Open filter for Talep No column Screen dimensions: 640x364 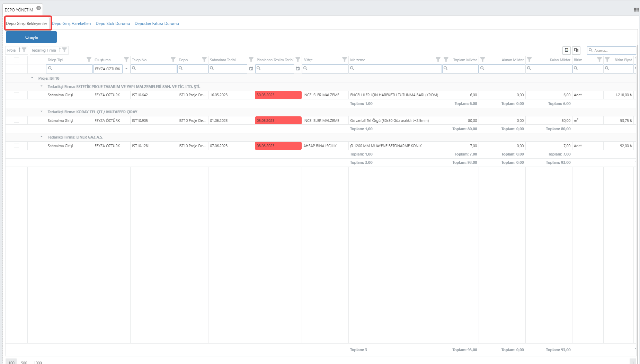[x=173, y=60]
